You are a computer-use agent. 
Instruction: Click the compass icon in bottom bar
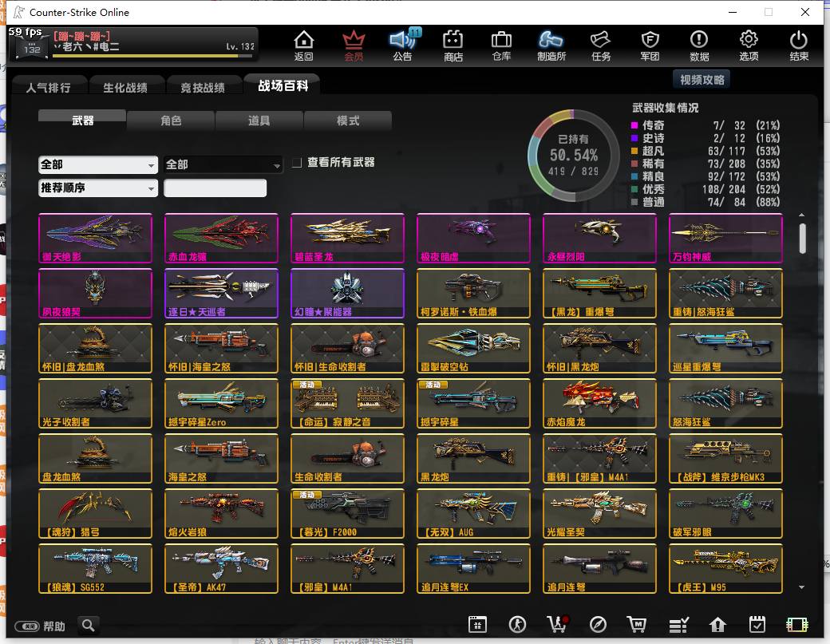(598, 625)
